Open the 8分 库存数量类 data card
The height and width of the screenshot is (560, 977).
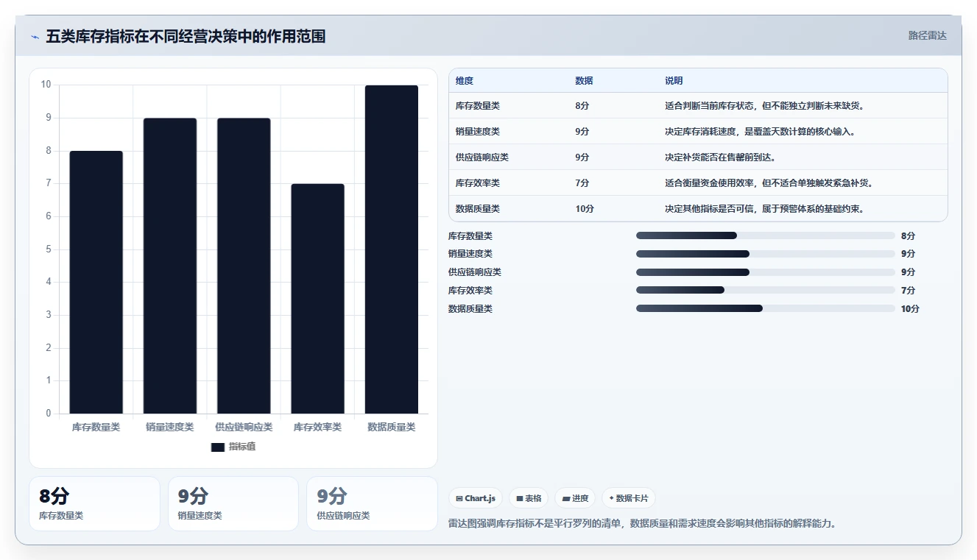pyautogui.click(x=94, y=503)
